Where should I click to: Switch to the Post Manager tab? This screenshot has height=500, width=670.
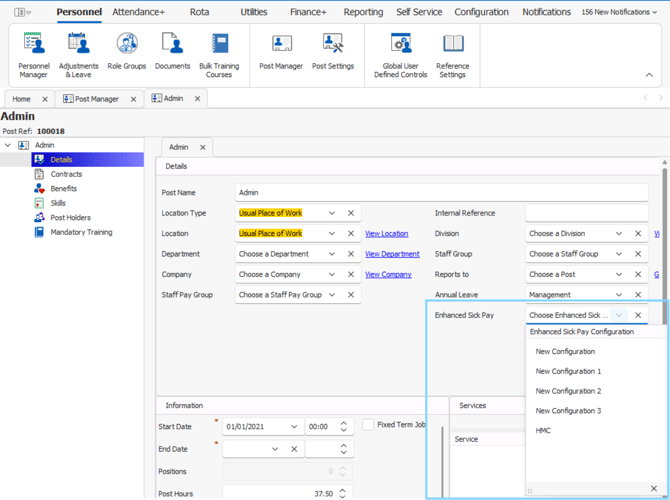click(96, 99)
